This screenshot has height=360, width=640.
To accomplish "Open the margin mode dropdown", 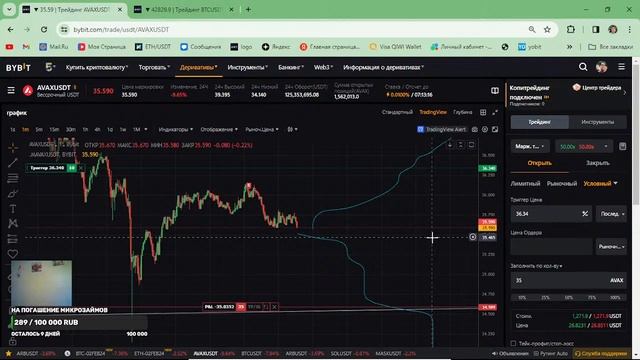I will click(530, 146).
